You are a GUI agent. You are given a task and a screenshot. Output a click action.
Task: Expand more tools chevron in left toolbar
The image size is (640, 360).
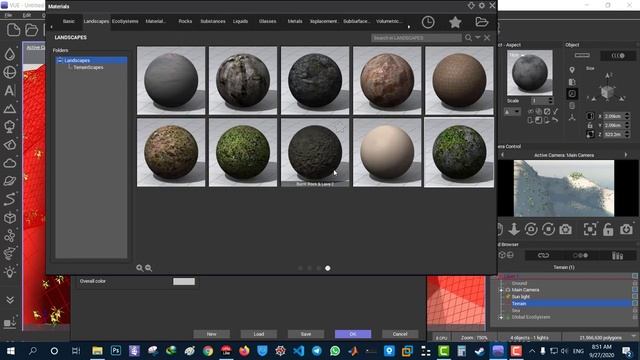[10, 300]
